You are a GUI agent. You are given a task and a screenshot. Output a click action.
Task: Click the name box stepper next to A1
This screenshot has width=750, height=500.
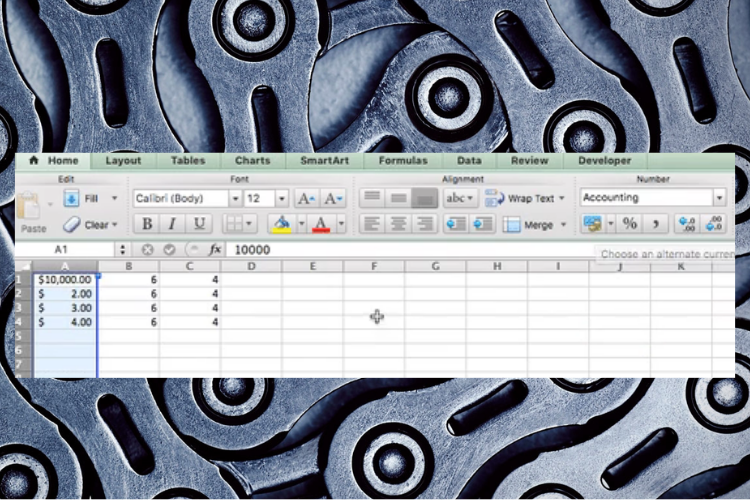click(122, 249)
